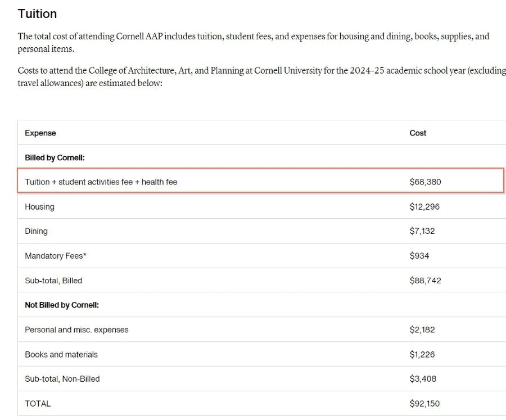
Task: Click the $3,408 non-billed sub-total
Action: click(x=423, y=379)
